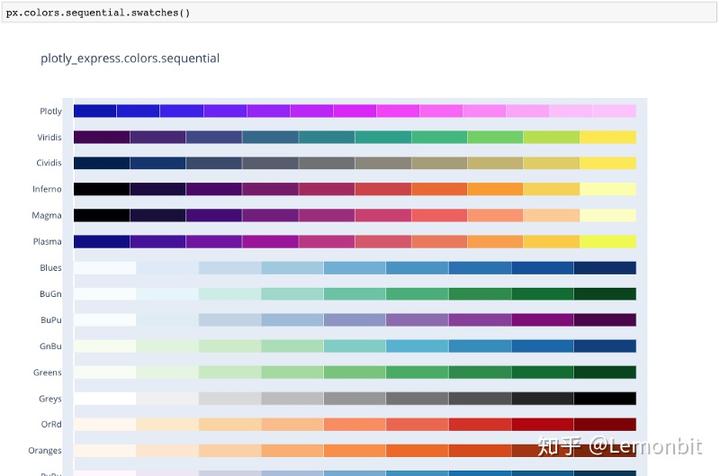Viewport: 720px width, 476px height.
Task: Select the dark blue swatch starting Plasma row
Action: (101, 241)
